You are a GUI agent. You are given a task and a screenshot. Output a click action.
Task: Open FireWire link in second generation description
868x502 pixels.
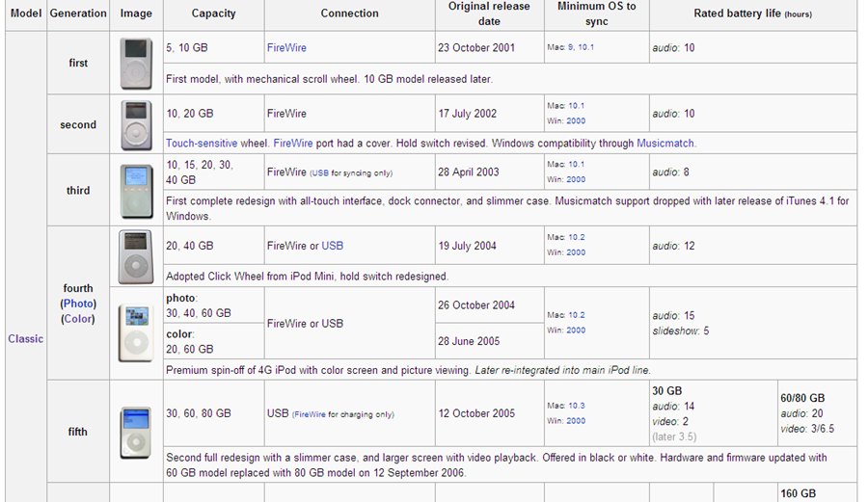(293, 144)
